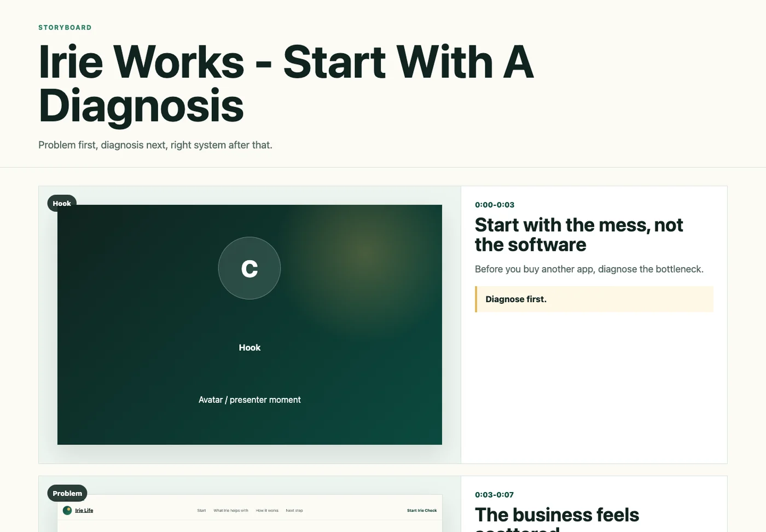Select the Hook scene badge

62,204
